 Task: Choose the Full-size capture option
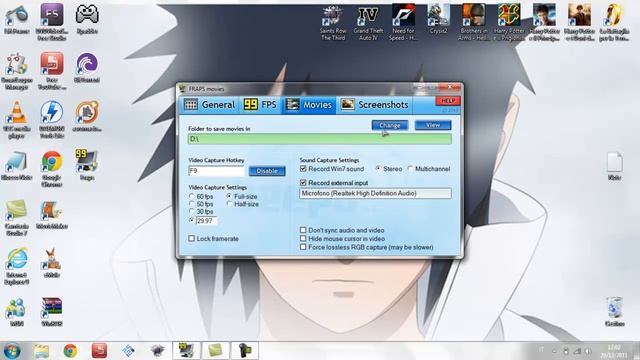[229, 196]
